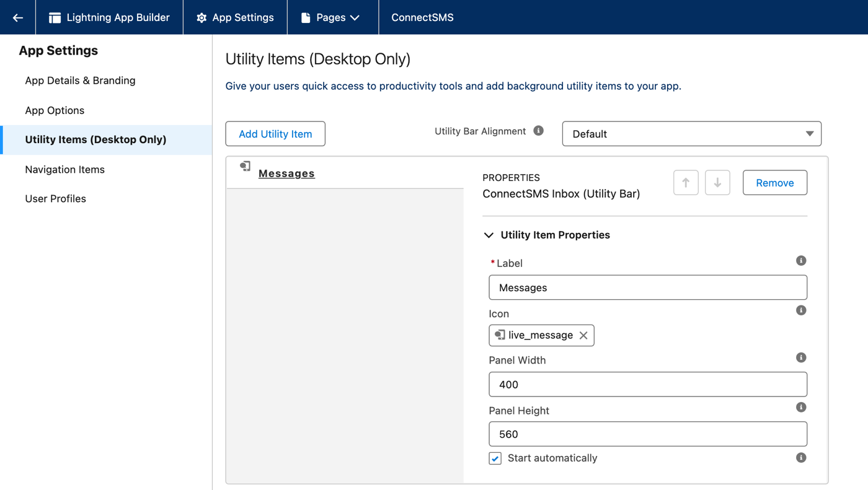Click the ConnectSMS app name in header

tap(422, 17)
